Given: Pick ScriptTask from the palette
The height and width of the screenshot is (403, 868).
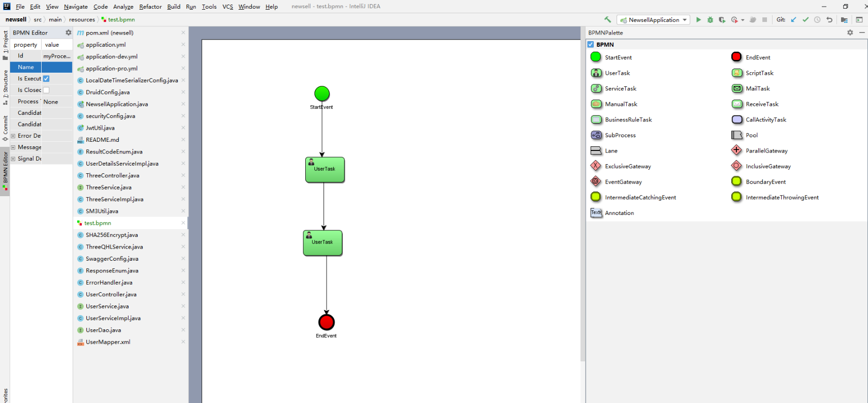Looking at the screenshot, I should [x=752, y=73].
